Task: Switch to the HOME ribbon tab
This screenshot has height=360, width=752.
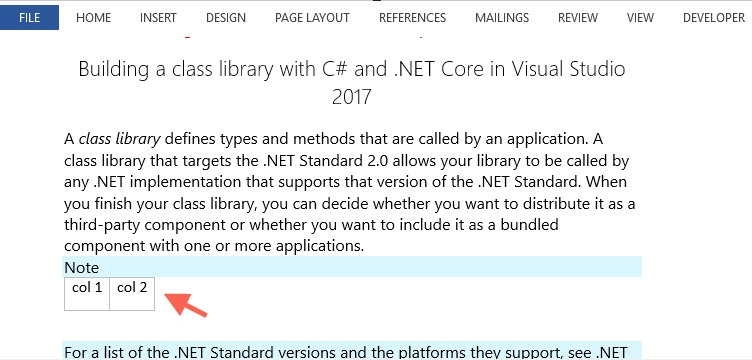Action: point(94,18)
